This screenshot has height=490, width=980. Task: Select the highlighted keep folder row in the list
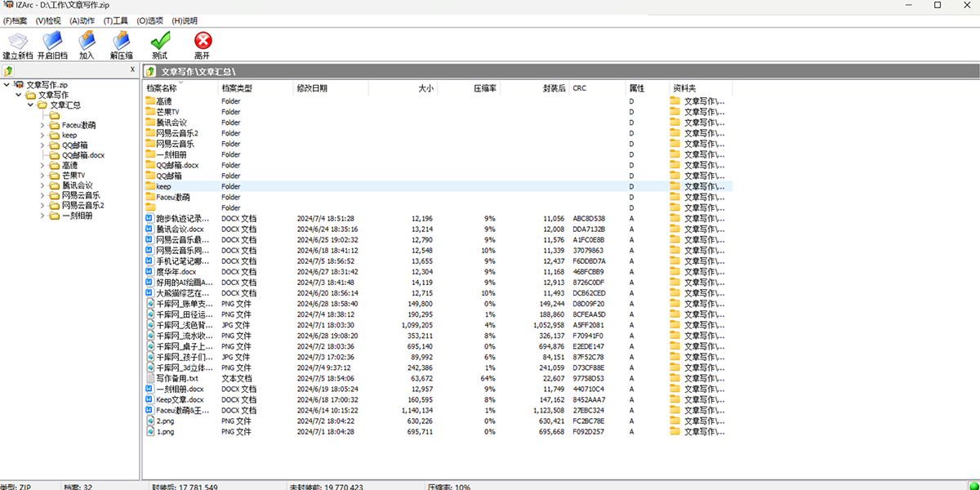click(438, 186)
